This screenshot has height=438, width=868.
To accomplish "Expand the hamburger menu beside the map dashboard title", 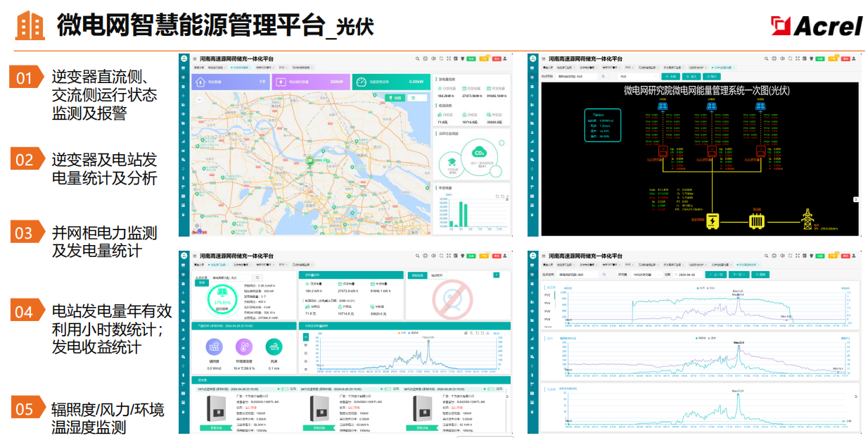I will 195,59.
